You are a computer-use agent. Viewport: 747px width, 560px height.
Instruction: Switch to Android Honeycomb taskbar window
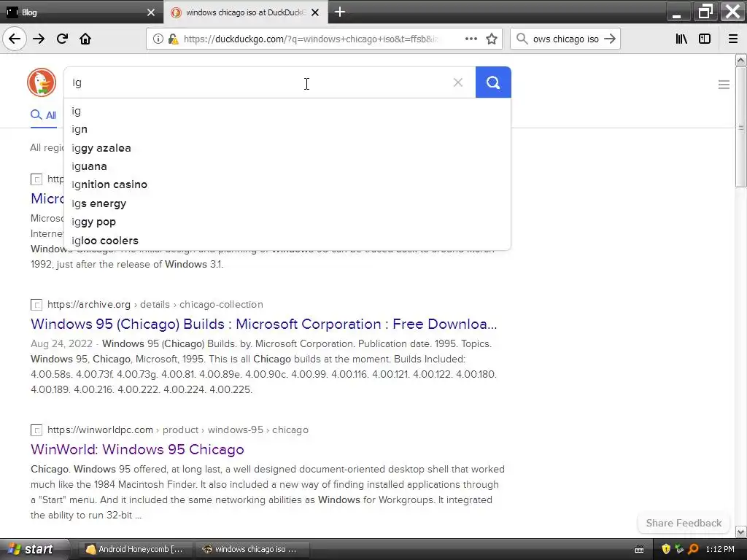134,549
